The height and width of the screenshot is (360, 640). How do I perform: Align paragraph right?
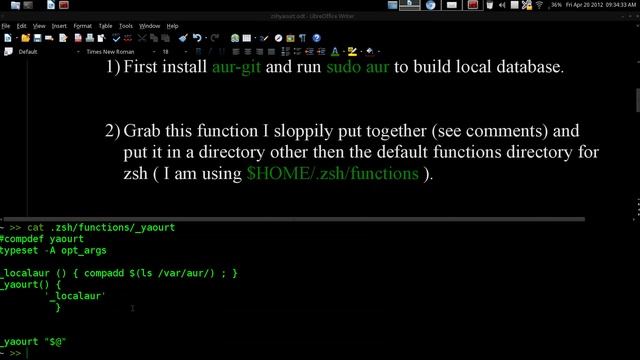[260, 51]
